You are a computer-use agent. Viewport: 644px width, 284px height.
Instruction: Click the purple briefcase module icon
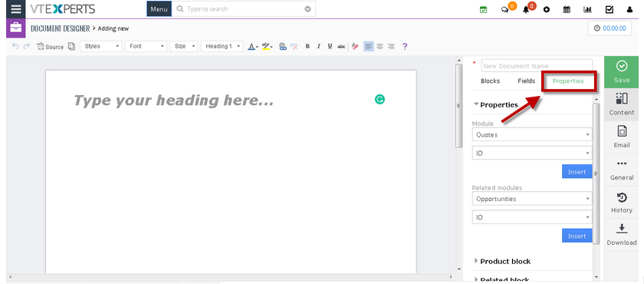[x=15, y=28]
